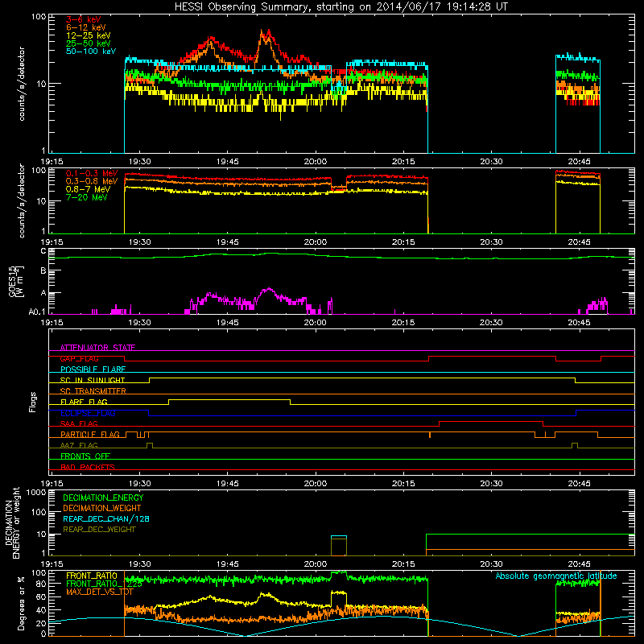The height and width of the screenshot is (644, 644).
Task: Click the 20:45 tick label under Flags panel
Action: [x=579, y=484]
